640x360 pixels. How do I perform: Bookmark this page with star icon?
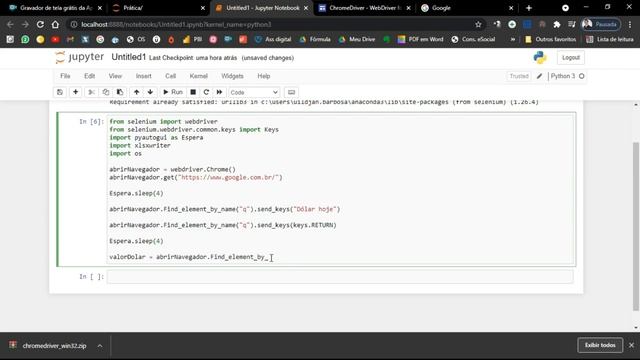pos(478,24)
